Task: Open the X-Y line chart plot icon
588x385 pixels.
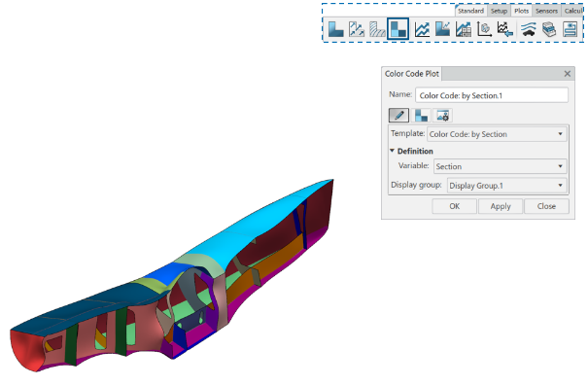Action: click(422, 29)
